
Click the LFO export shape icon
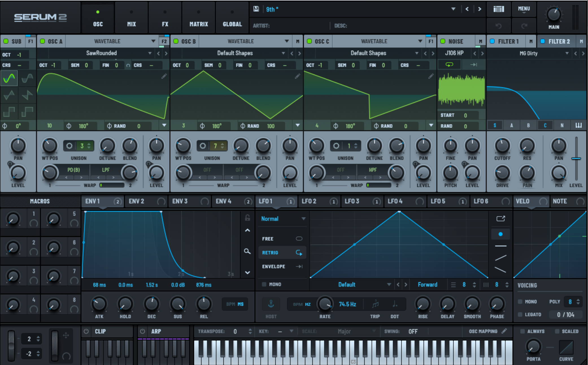[500, 219]
